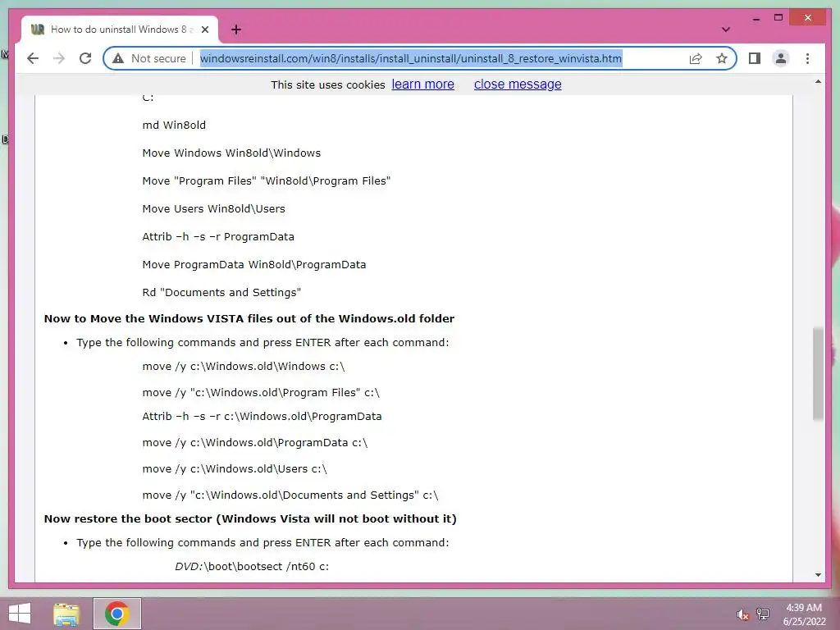The width and height of the screenshot is (840, 630).
Task: Click 'move /y c:\Windows.old\Users c:\' line
Action: (234, 468)
